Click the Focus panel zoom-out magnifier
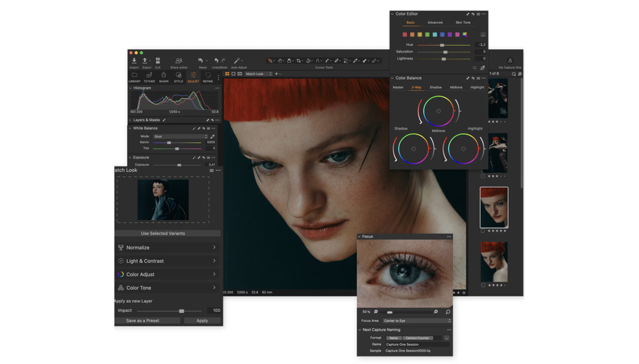 coord(376,312)
